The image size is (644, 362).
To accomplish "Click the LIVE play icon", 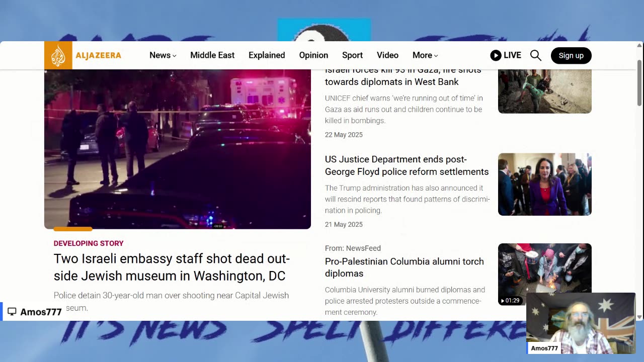I will tap(496, 55).
